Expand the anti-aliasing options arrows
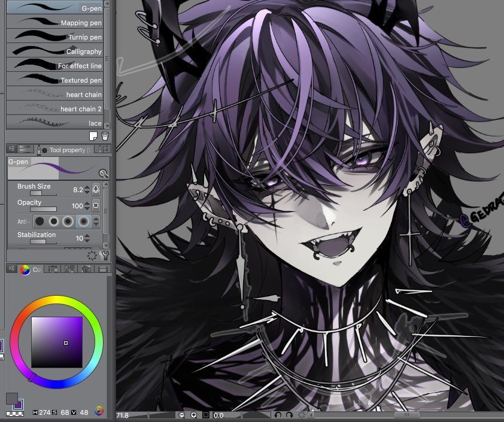 coord(96,221)
